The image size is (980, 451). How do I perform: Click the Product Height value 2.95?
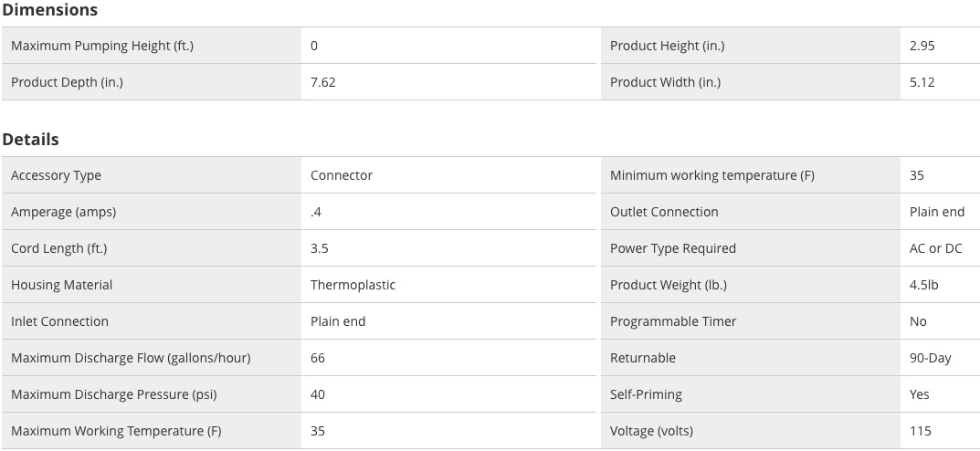[922, 46]
